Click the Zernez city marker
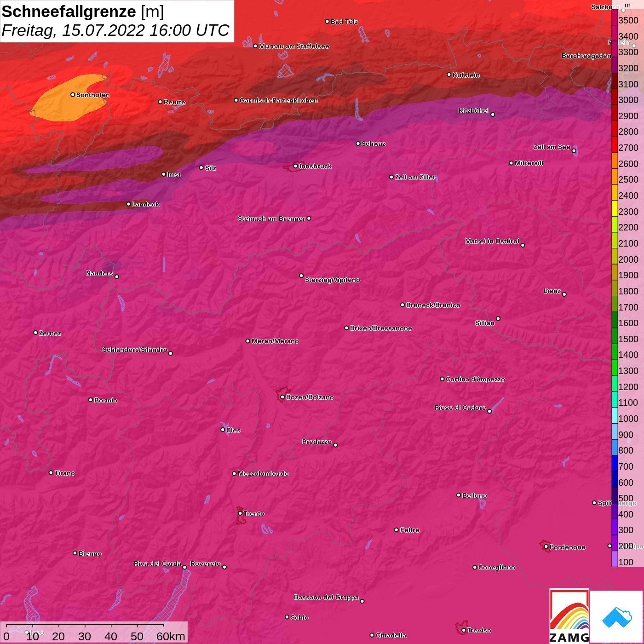 pos(35,333)
